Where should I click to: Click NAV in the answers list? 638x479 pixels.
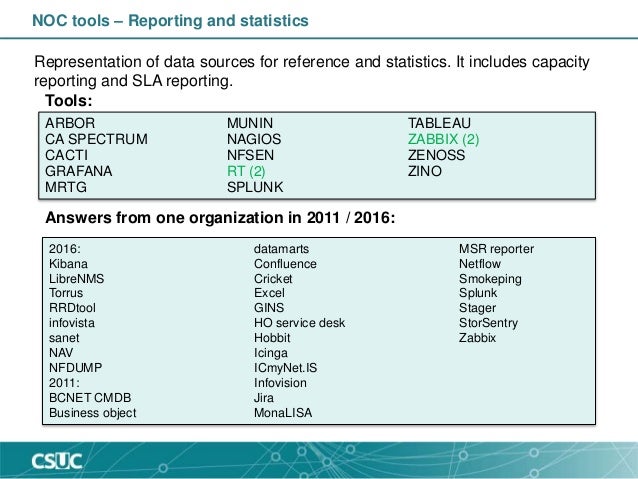coord(61,353)
